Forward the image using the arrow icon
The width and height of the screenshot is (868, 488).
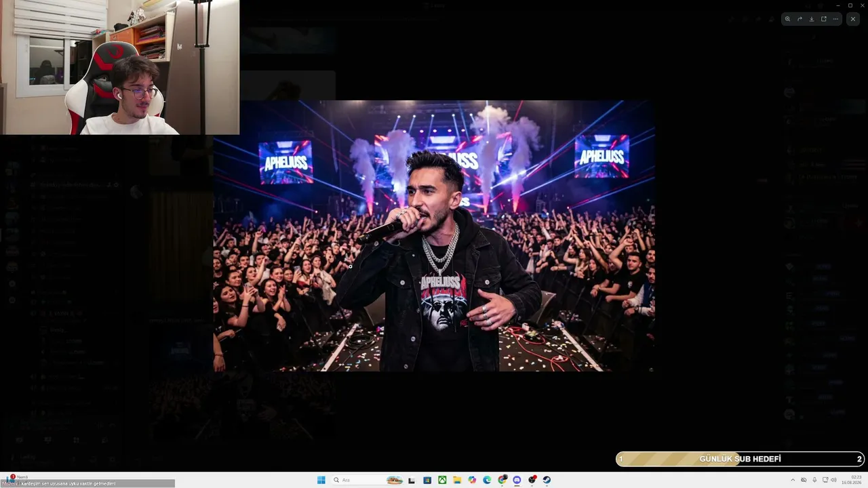pos(800,19)
